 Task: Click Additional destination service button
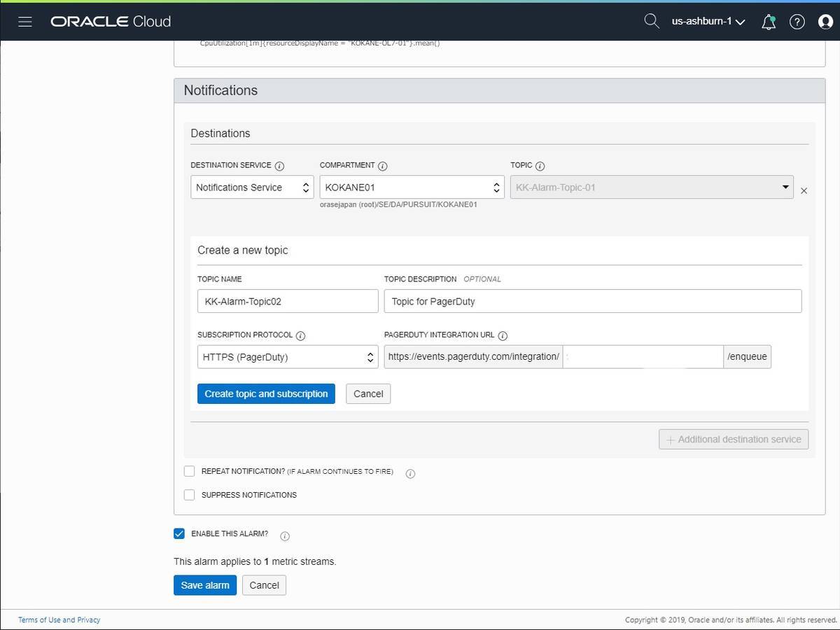[x=734, y=439]
